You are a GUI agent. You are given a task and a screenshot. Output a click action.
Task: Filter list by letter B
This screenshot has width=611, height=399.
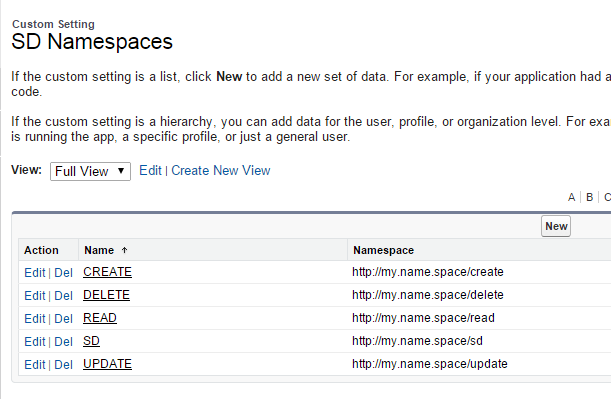(x=590, y=197)
